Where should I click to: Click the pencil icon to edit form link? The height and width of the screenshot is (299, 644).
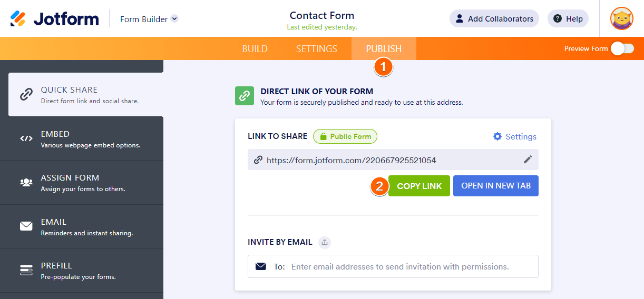pos(528,160)
